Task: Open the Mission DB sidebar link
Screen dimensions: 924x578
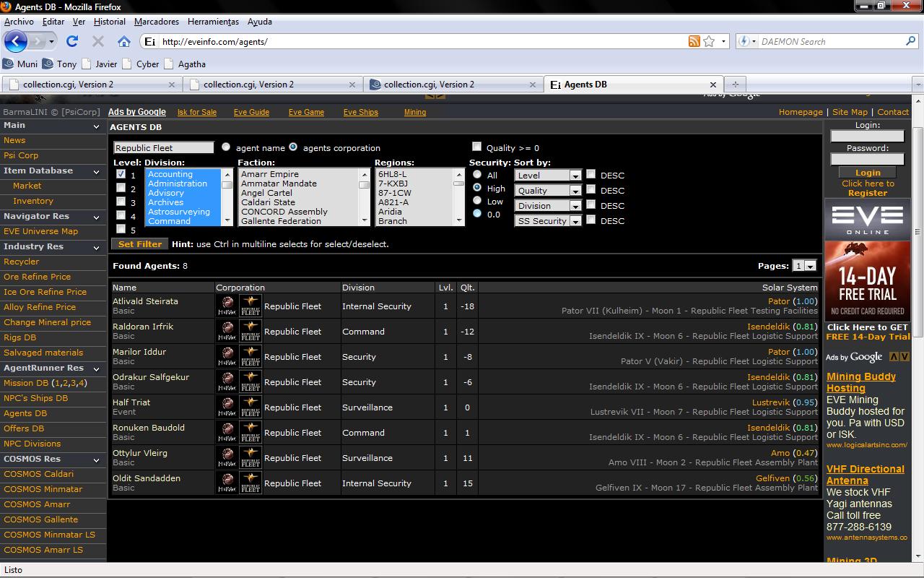Action: 26,383
